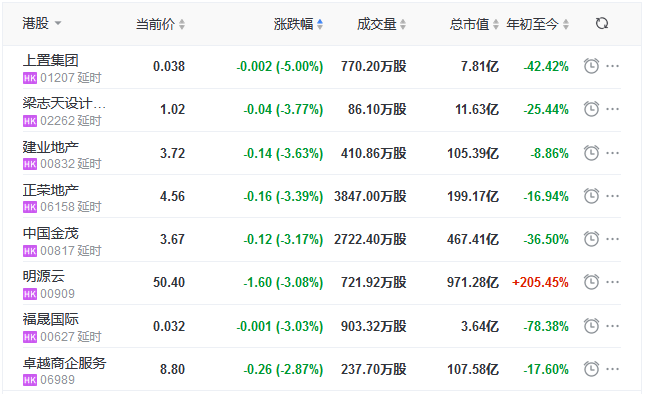Click the price 0.032 cell
Screen dimensions: 646x394
tap(169, 326)
